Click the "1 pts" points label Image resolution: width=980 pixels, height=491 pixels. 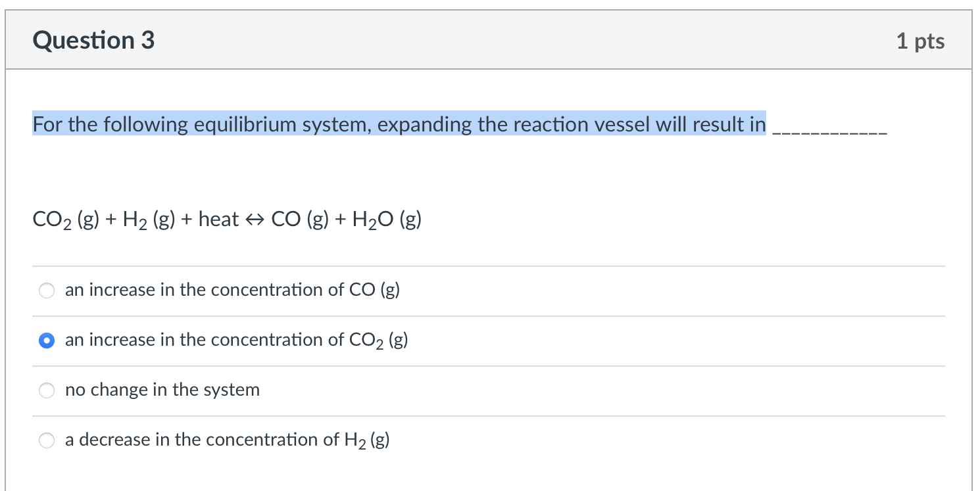pos(920,41)
